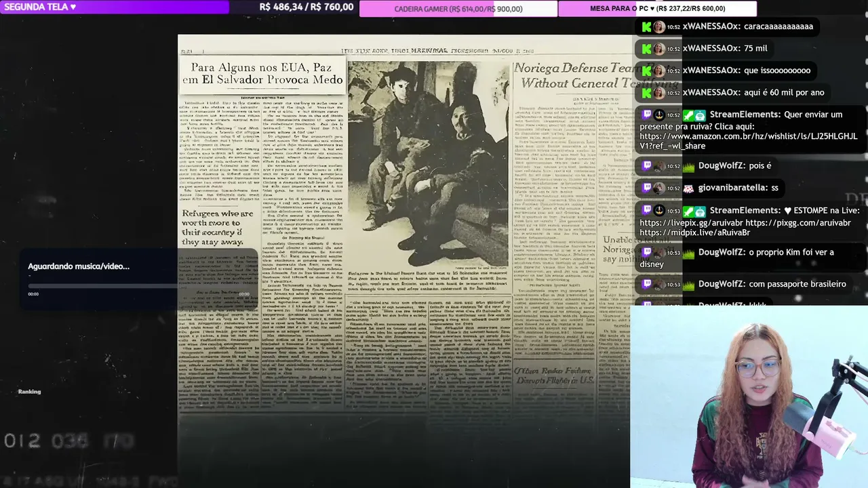Click the xWANESSAOx username on the "75 mil" message
Screen dimensions: 868x488
(x=711, y=49)
